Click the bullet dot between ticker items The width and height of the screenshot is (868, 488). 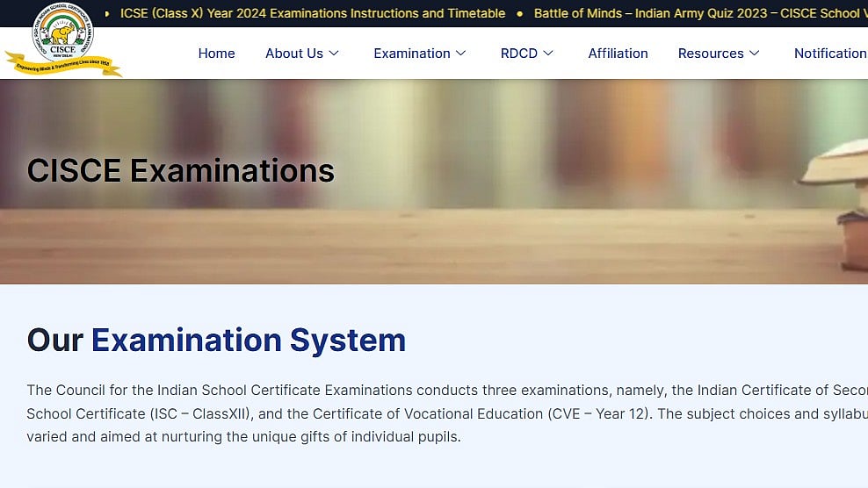pos(519,13)
